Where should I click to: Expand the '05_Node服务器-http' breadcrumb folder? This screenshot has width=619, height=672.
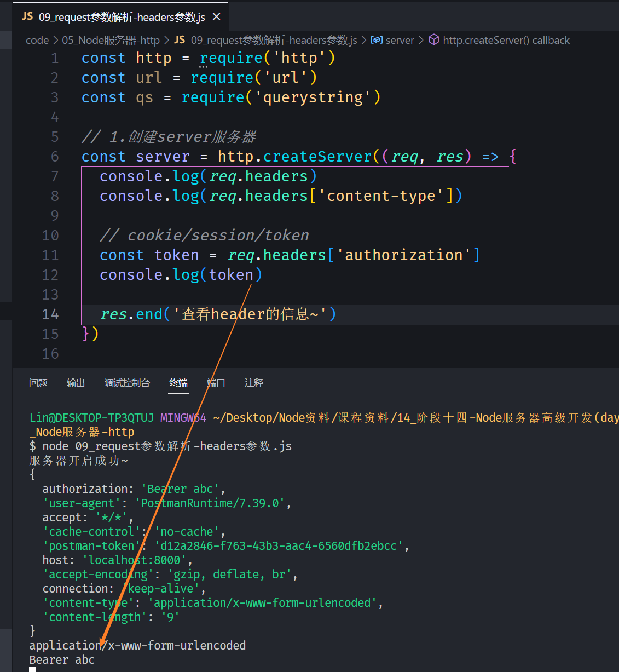(x=111, y=40)
